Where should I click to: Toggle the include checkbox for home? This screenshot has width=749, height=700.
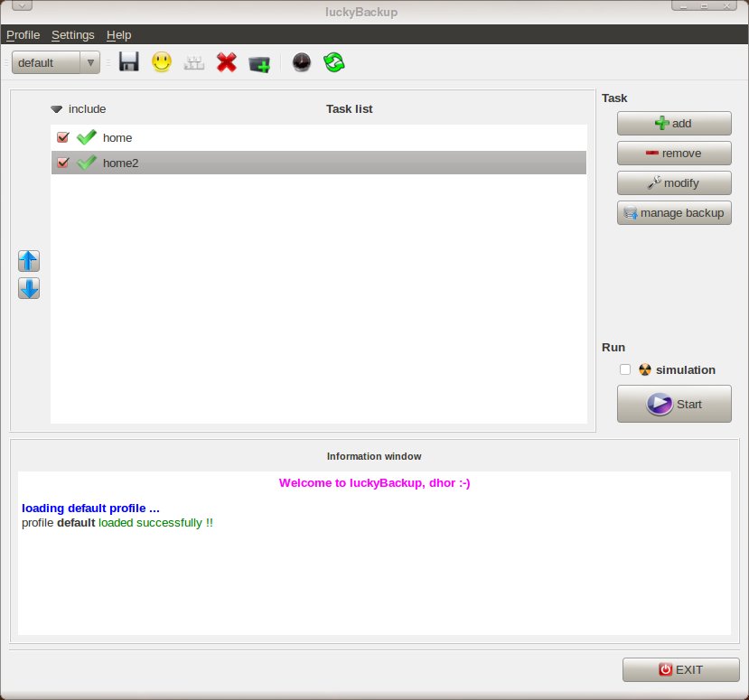[62, 137]
